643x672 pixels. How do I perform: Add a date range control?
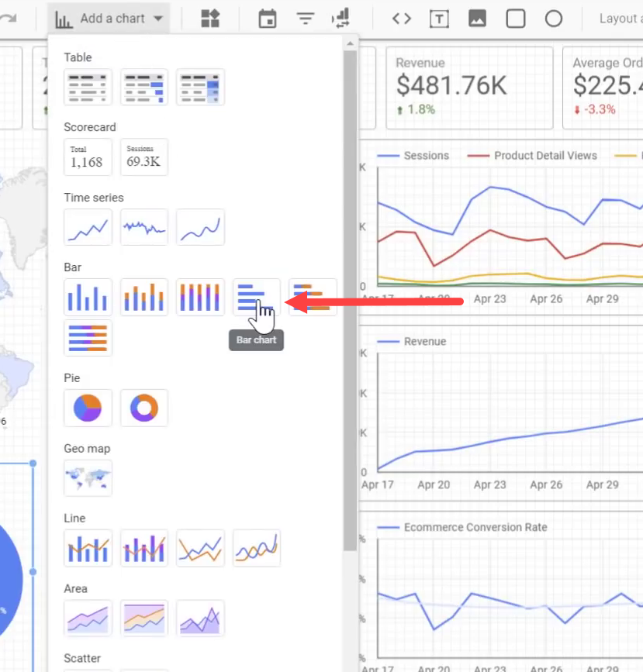[268, 19]
